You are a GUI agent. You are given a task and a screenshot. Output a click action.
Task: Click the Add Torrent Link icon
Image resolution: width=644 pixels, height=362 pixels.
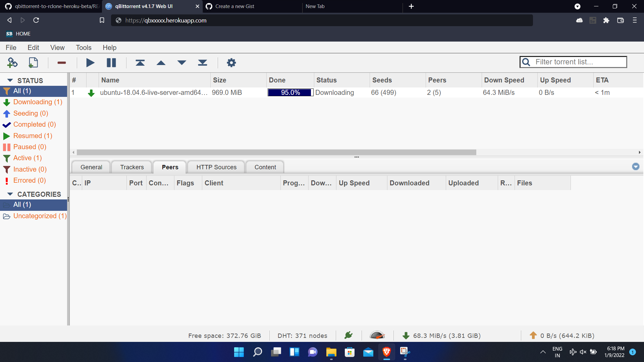click(x=12, y=63)
